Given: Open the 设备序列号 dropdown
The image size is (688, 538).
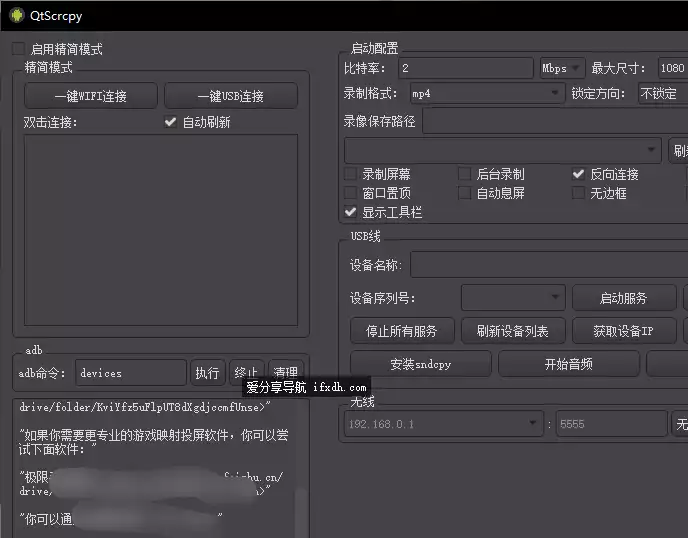Looking at the screenshot, I should [x=513, y=298].
